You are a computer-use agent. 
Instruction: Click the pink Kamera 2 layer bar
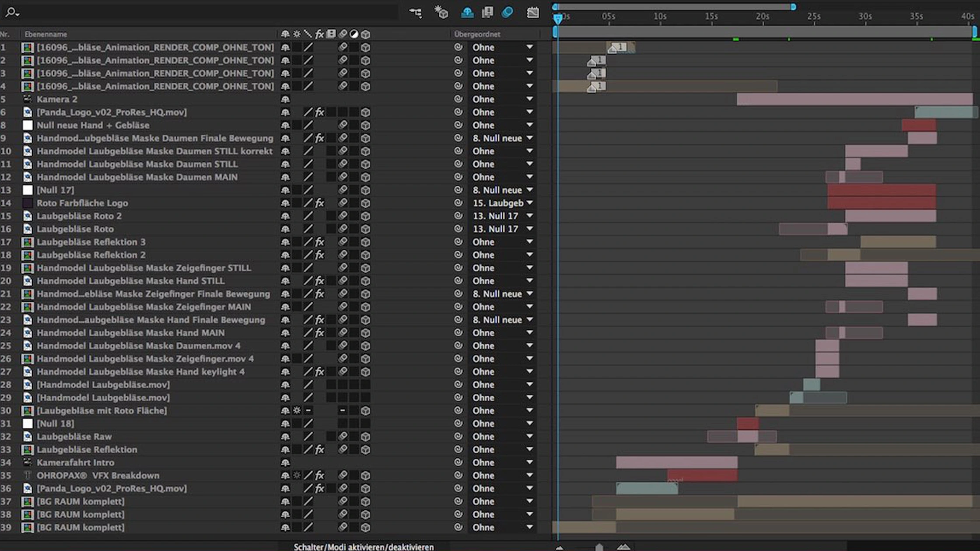coord(855,99)
